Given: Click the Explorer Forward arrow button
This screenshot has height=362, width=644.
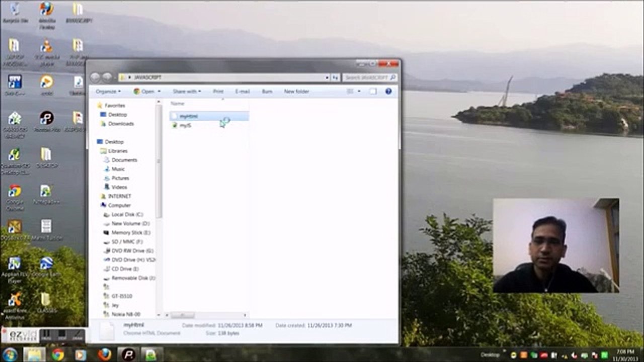Looking at the screenshot, I should tap(107, 77).
